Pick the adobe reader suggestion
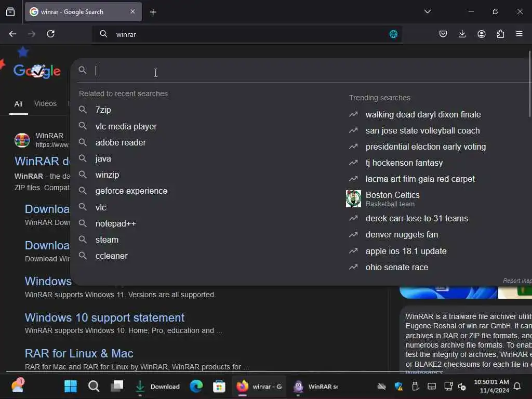Image resolution: width=532 pixels, height=399 pixels. coord(121,142)
